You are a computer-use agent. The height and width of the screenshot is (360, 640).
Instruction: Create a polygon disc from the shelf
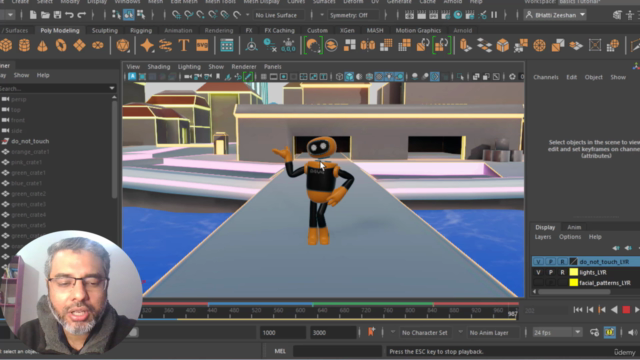tap(98, 45)
